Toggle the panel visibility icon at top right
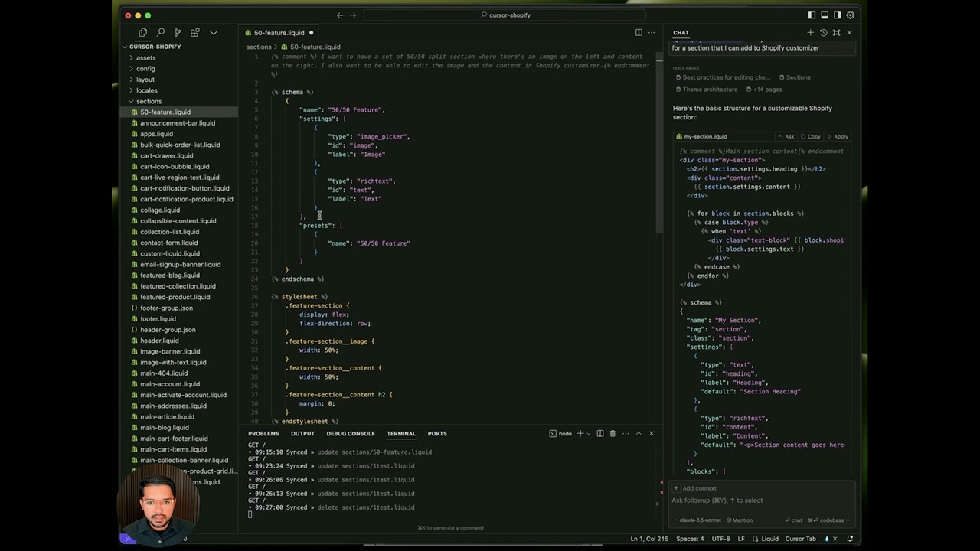 click(x=824, y=15)
